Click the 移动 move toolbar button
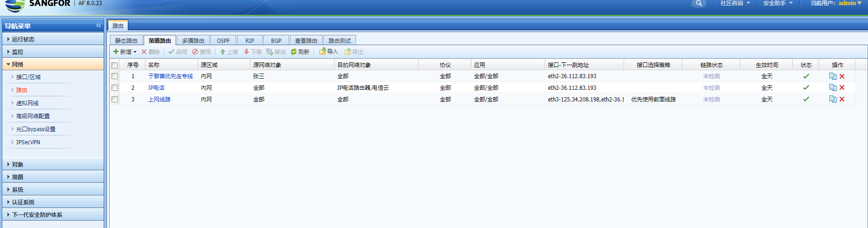Screen dimensions: 868x228 tap(276, 52)
